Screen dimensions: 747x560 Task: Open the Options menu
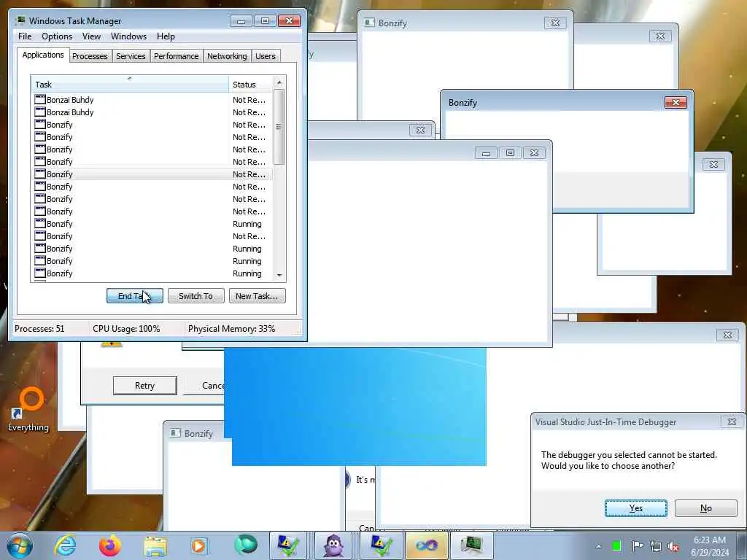click(57, 36)
